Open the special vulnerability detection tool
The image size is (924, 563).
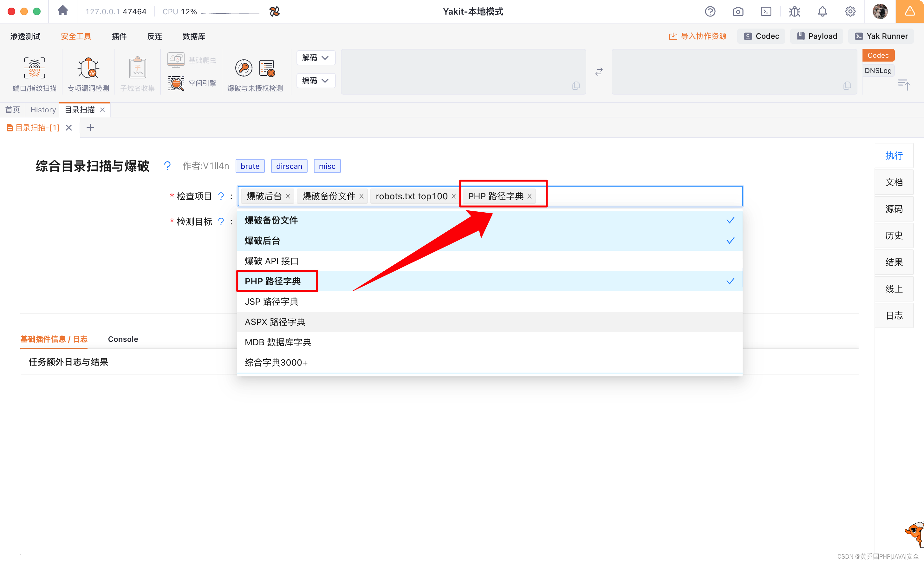point(88,74)
